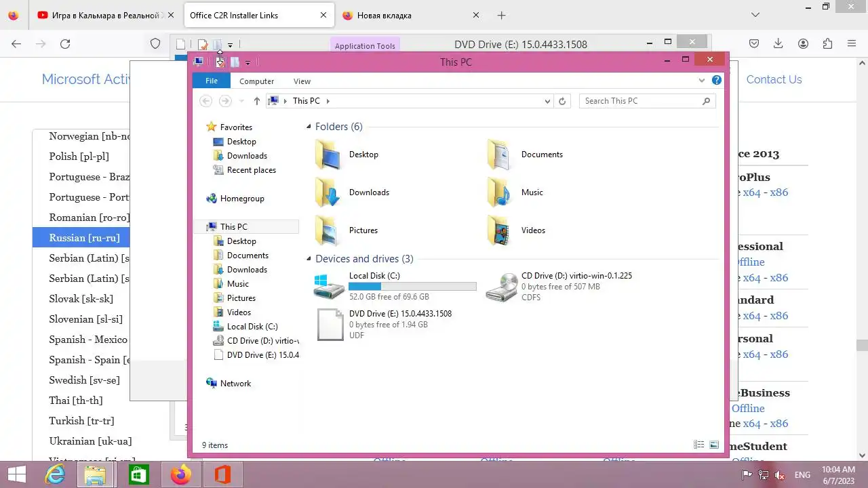The image size is (868, 488).
Task: Click the search magnifier icon in Explorer
Action: 706,101
